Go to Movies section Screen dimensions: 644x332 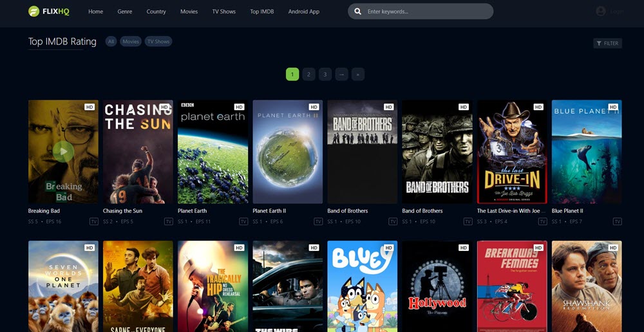coord(189,12)
